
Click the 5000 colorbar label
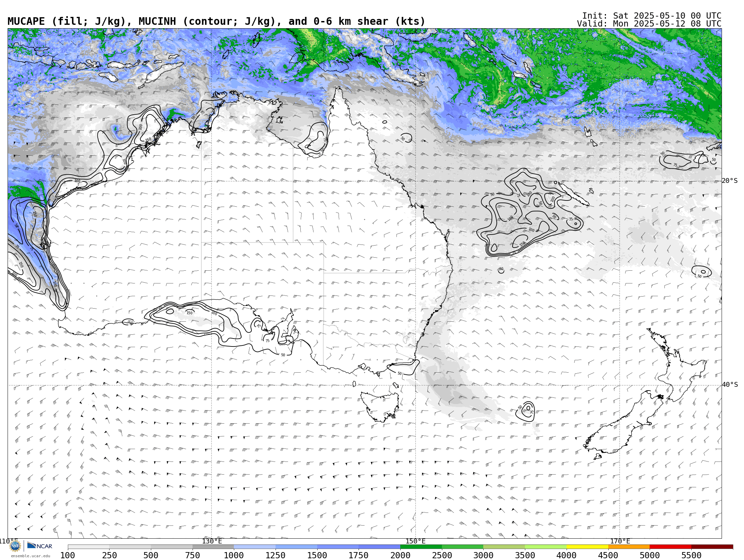pos(650,555)
